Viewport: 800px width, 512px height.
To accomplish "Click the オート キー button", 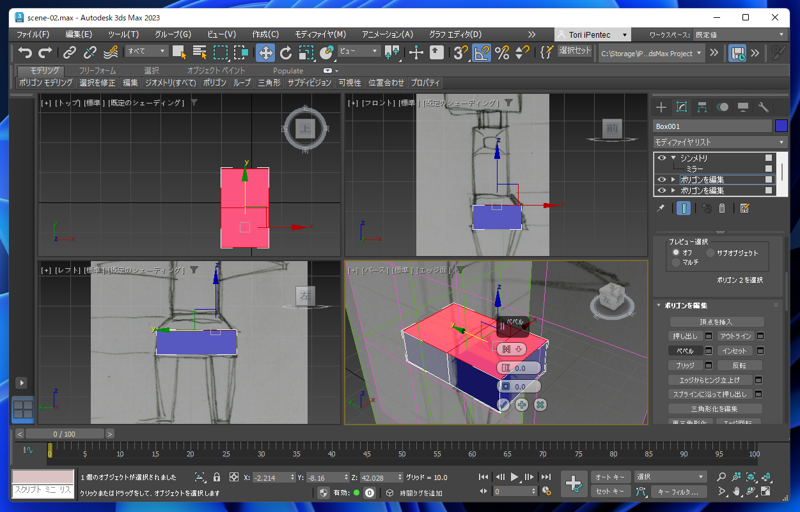I will coord(610,477).
